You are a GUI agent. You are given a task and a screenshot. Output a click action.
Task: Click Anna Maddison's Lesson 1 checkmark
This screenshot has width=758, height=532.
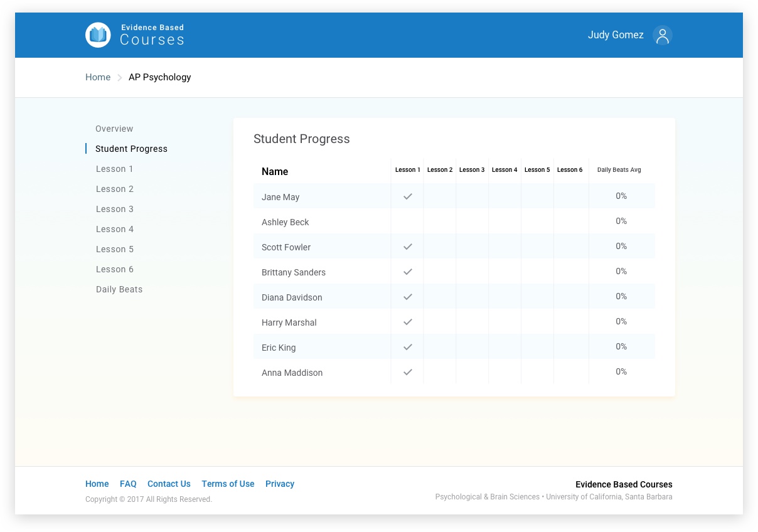coord(408,372)
